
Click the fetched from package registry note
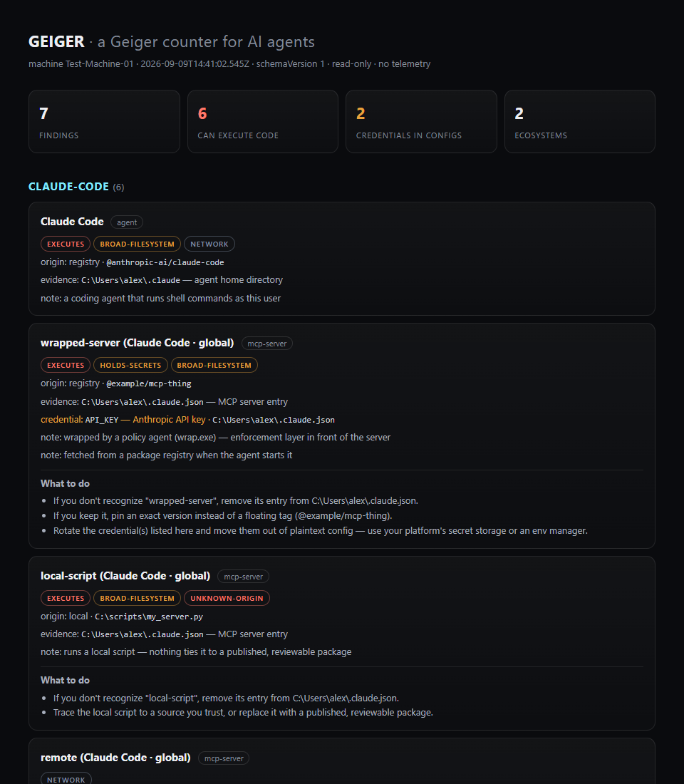pos(167,455)
